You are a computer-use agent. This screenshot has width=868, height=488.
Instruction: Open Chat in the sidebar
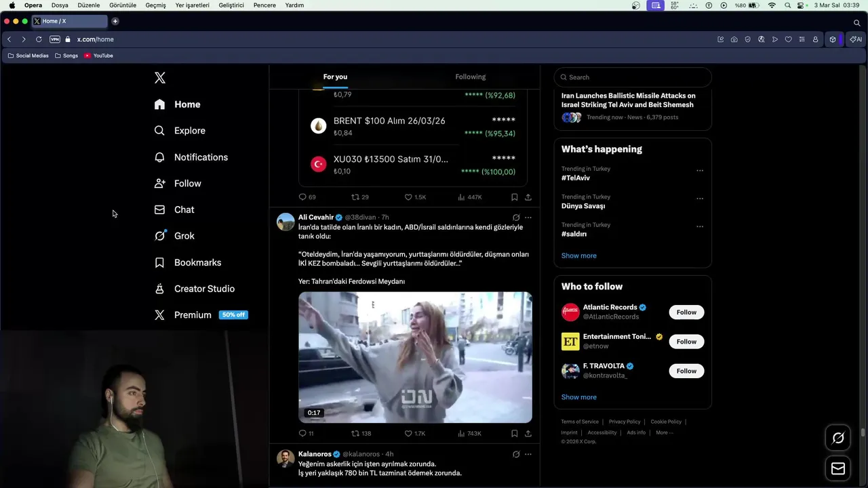point(174,210)
